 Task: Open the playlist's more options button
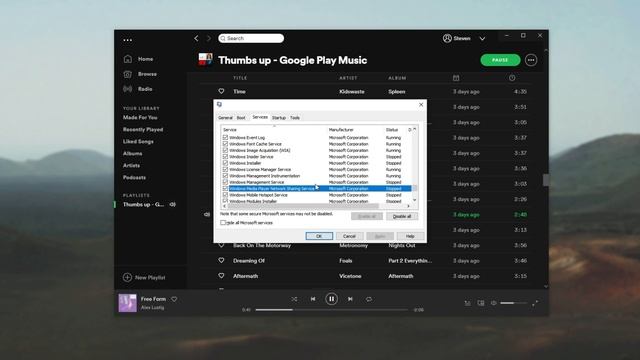[531, 60]
